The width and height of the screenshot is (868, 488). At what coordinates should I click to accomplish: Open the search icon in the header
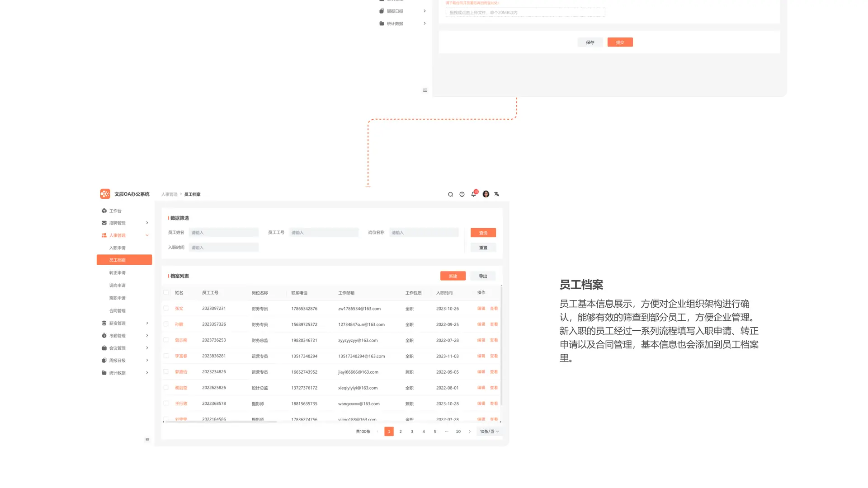[x=450, y=194]
